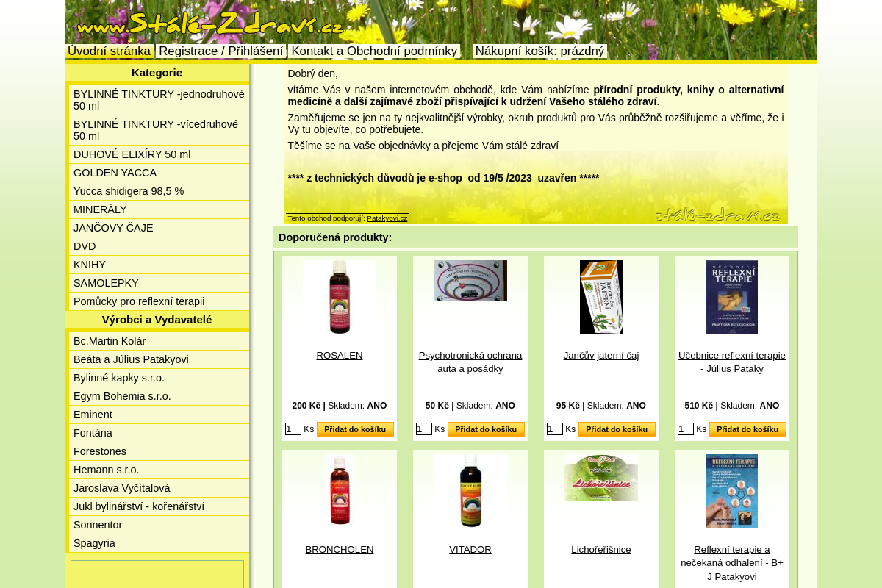The width and height of the screenshot is (882, 588).
Task: Select Pomůcky pro reflexní terapii category
Action: 159,301
